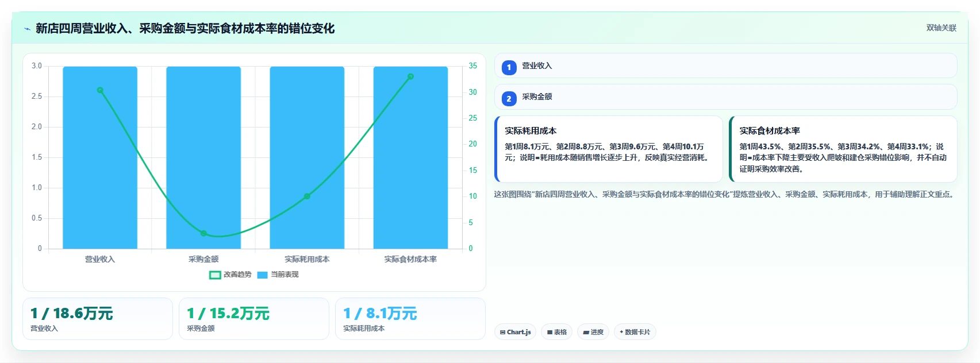
Task: Select the 营业收入 blue bar
Action: [x=100, y=157]
